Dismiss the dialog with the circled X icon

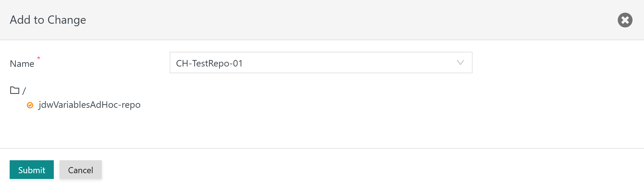[x=625, y=20]
